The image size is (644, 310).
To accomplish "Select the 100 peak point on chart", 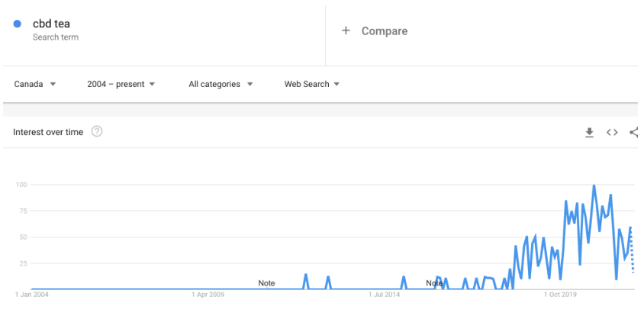I will pyautogui.click(x=594, y=186).
